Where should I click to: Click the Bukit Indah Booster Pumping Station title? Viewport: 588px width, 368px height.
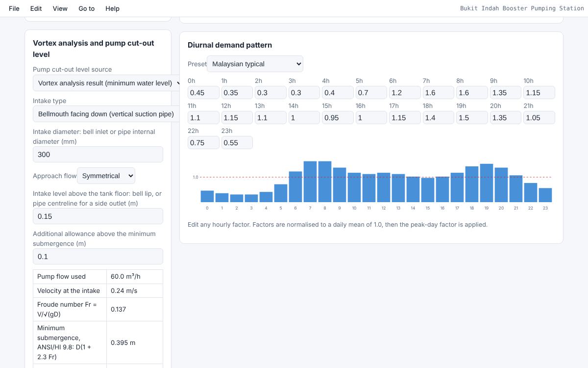521,8
